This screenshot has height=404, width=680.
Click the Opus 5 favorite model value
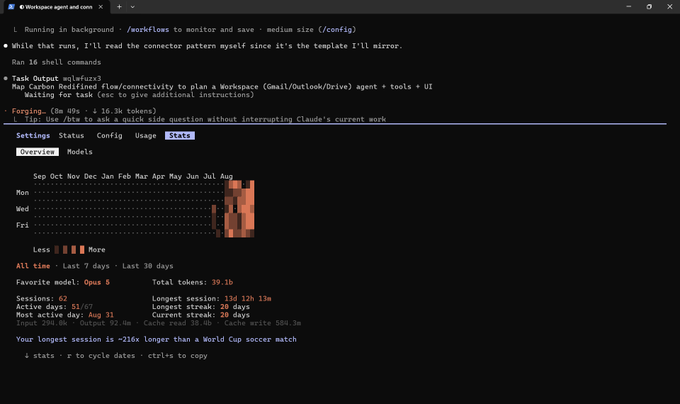pos(97,282)
